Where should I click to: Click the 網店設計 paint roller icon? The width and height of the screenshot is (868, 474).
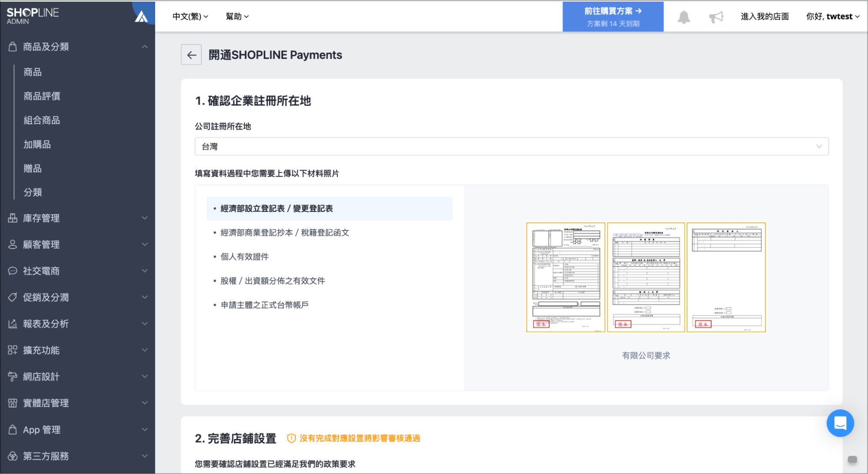[x=13, y=376]
